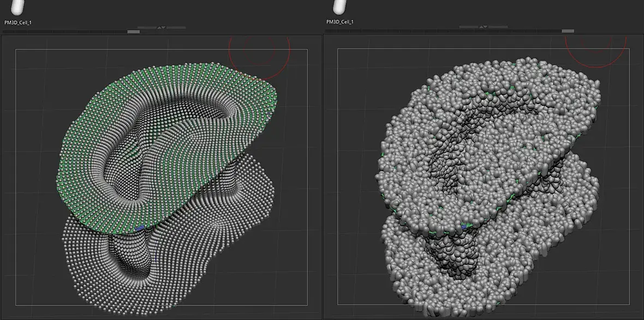Screen dimensions: 644x320
Task: Toggle the divider arrows above the blobby ear viewport
Action: 484,27
